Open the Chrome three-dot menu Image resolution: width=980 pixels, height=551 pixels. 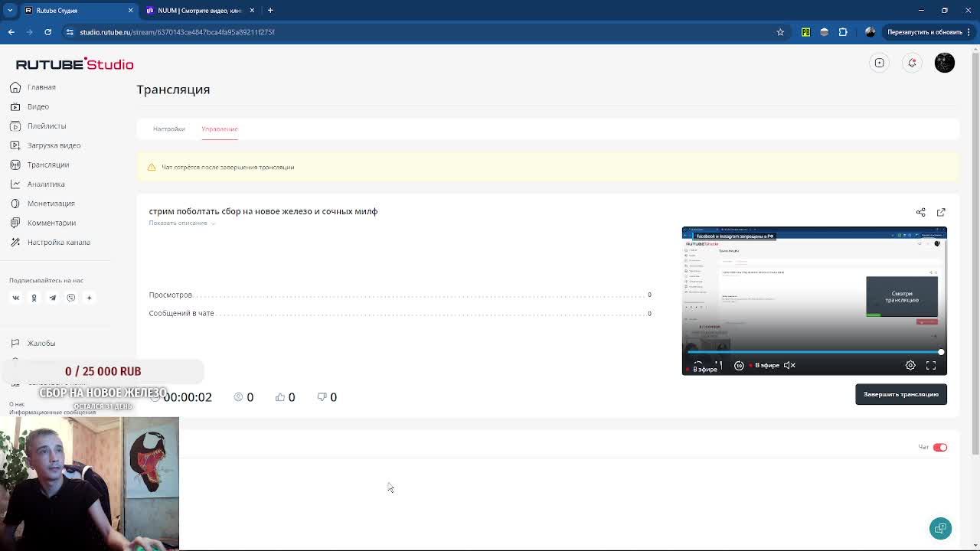(x=969, y=32)
